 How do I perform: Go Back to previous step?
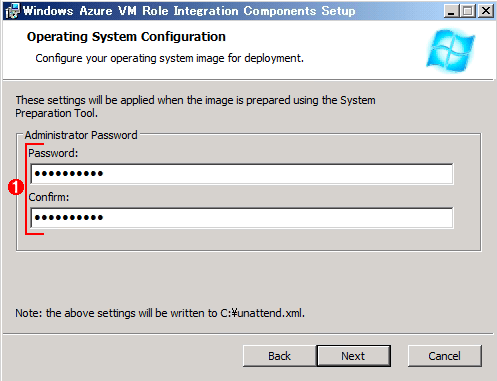(280, 356)
